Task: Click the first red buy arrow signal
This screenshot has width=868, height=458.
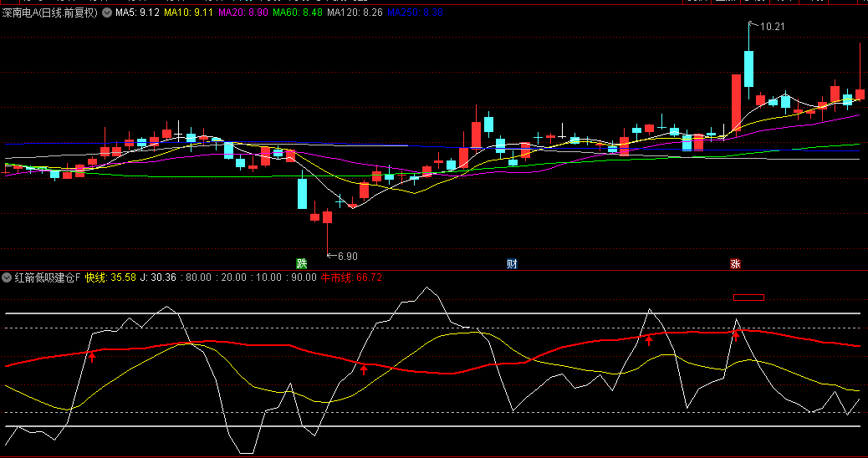Action: point(92,357)
